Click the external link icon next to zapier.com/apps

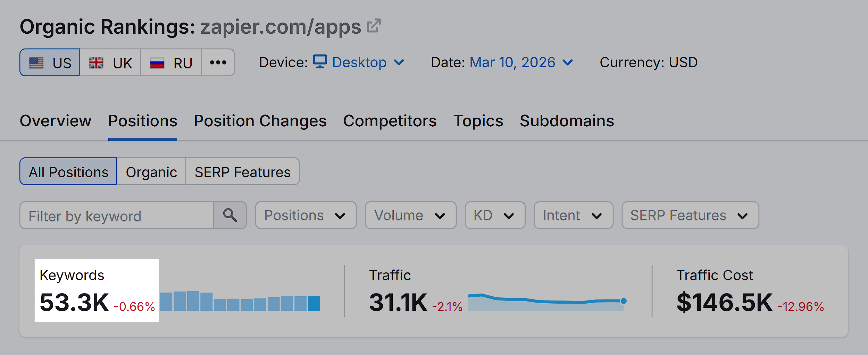tap(373, 26)
